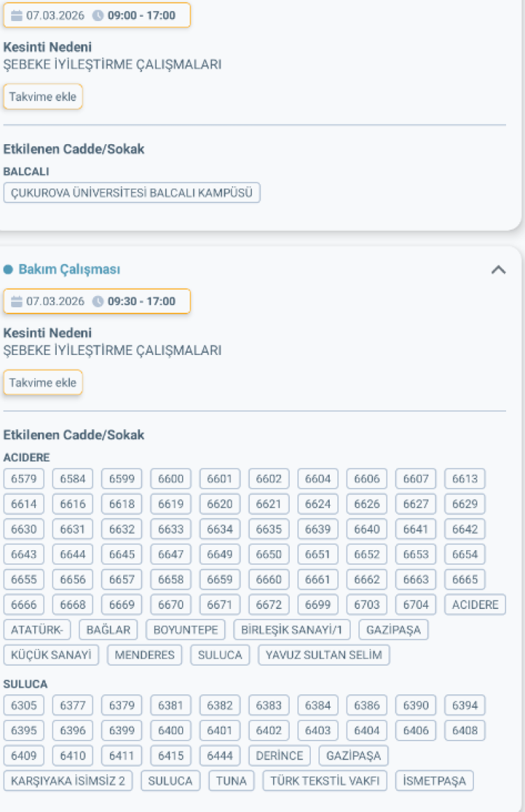Collapse the Bakım Çalışması card chevron
Screen dimensions: 525x812
coord(498,269)
